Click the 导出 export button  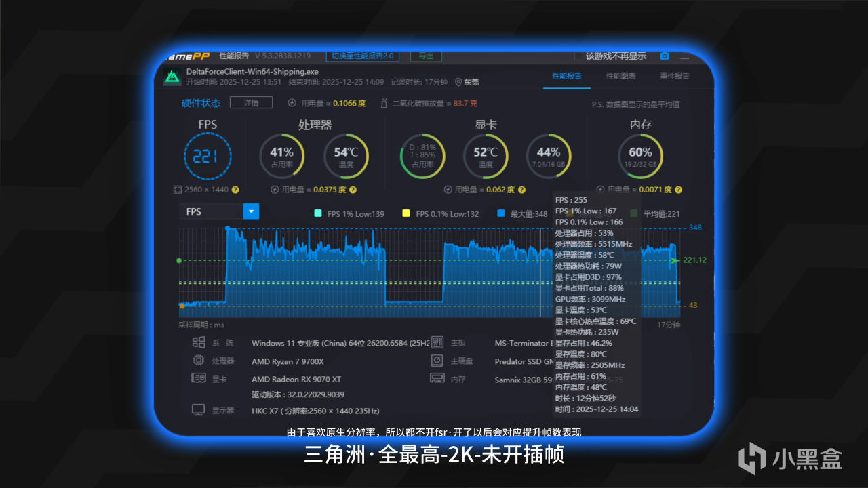pos(426,56)
